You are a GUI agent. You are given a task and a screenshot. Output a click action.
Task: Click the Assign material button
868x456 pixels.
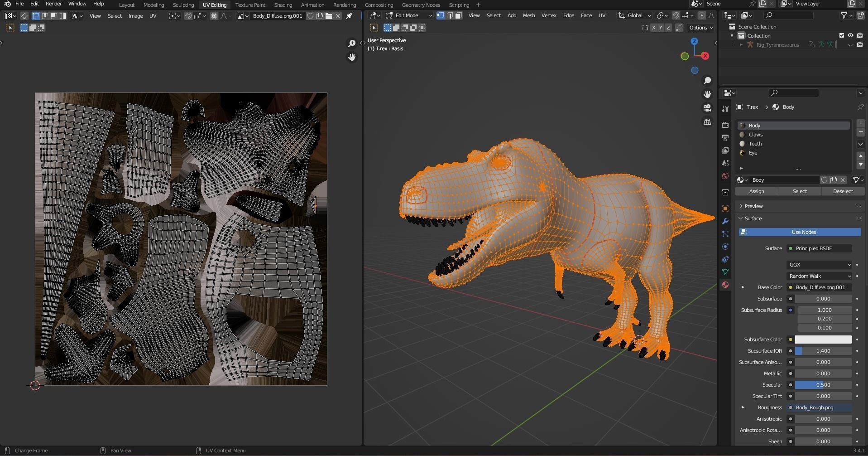[756, 191]
